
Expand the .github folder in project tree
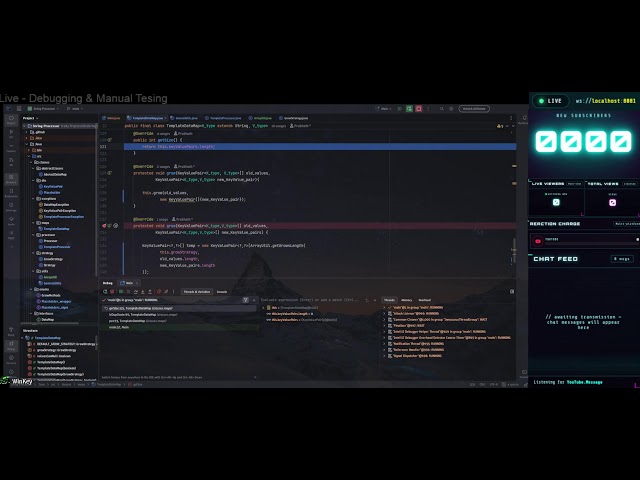pos(27,132)
